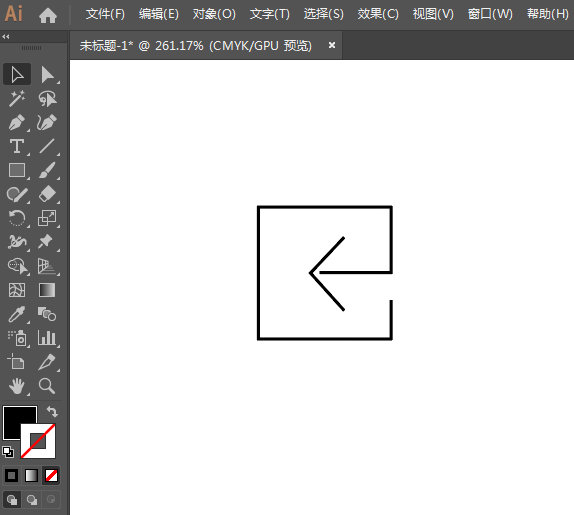Select the Pen tool
This screenshot has width=574, height=515.
[16, 123]
